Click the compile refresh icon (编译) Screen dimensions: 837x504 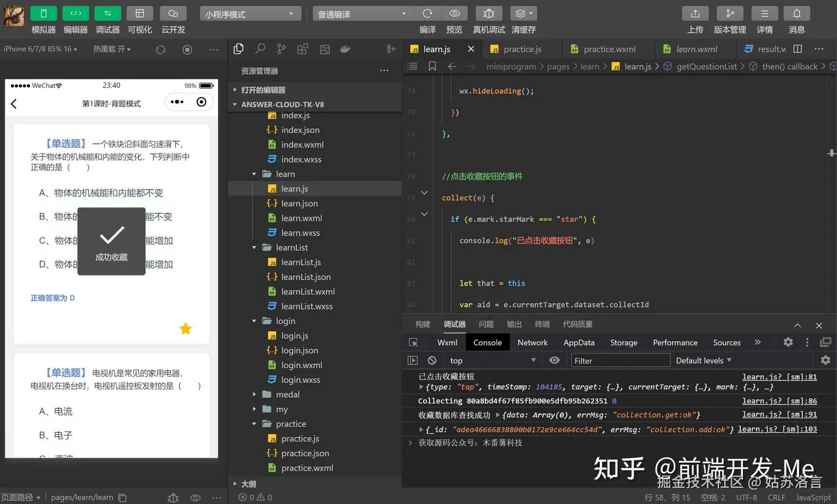tap(428, 13)
